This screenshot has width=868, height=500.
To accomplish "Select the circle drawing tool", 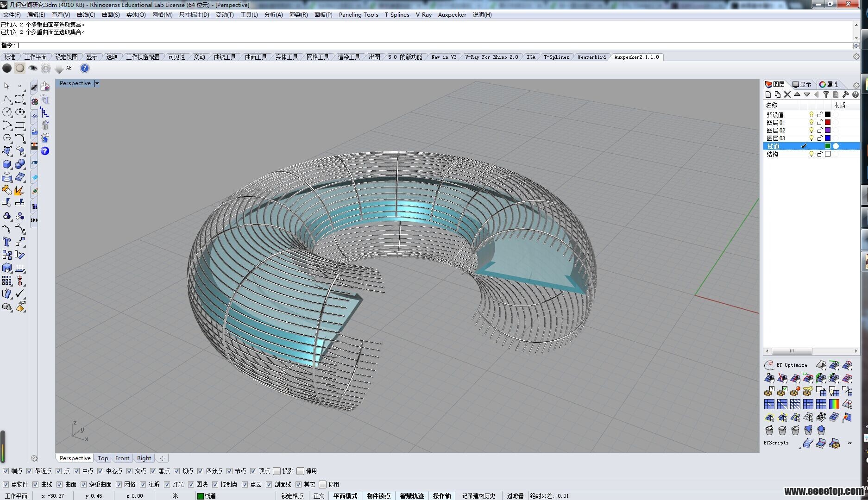I will pyautogui.click(x=7, y=112).
